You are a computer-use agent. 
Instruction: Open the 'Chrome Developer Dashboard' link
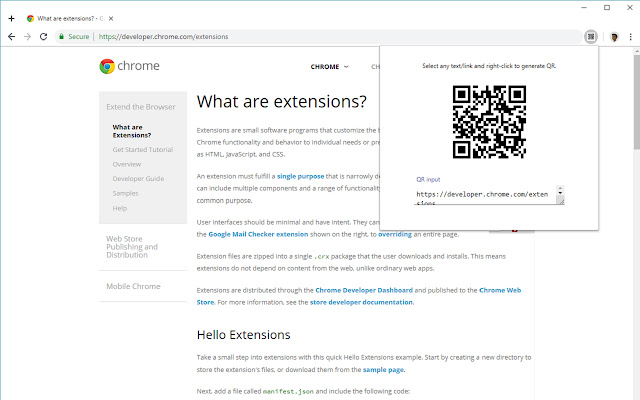364,290
